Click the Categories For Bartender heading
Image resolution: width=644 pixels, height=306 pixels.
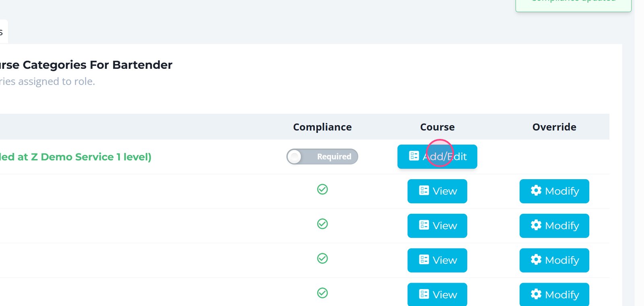[x=97, y=65]
